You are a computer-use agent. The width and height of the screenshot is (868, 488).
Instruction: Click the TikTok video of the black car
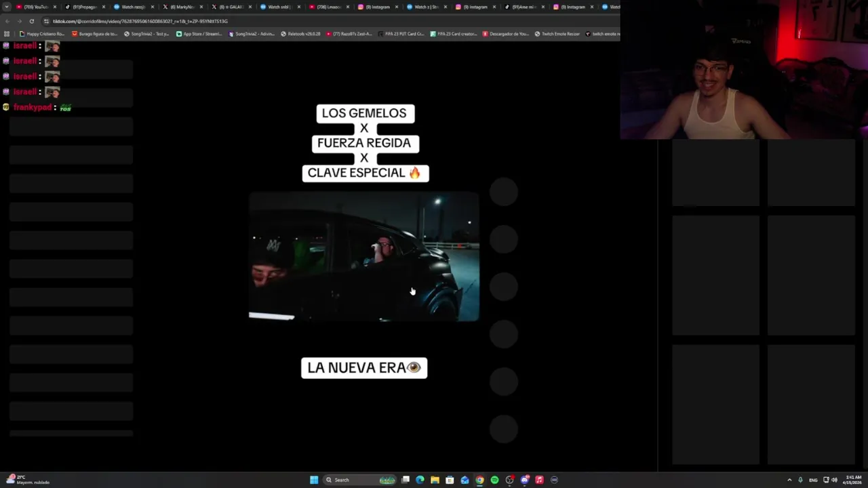click(363, 256)
